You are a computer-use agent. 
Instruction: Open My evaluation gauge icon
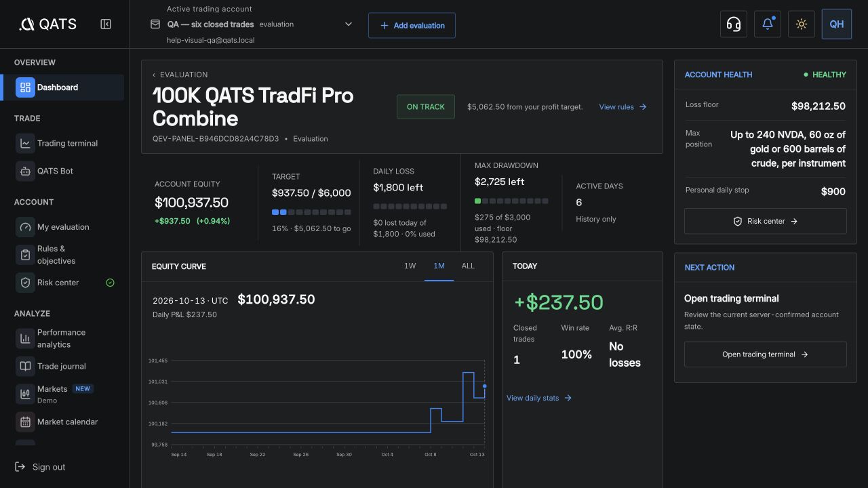[25, 227]
